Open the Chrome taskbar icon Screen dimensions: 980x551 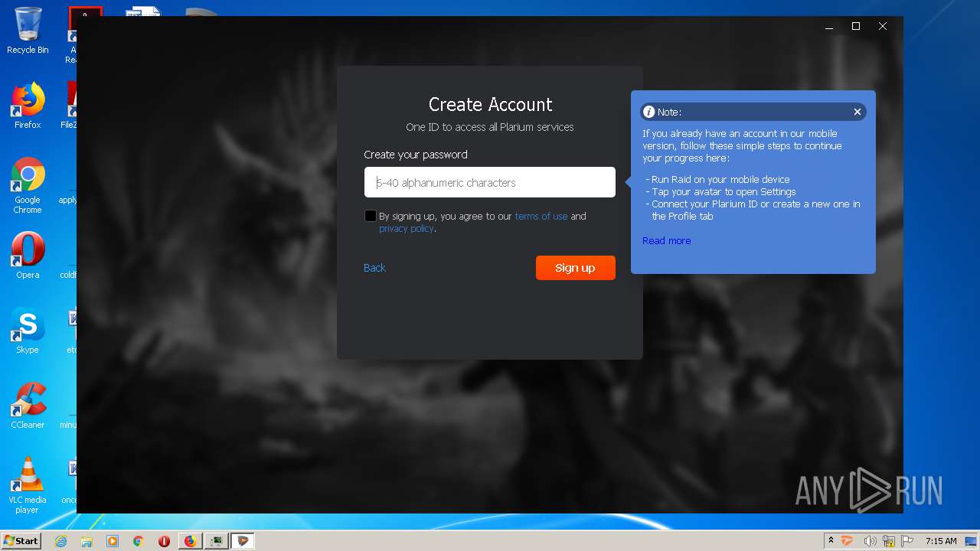click(x=139, y=541)
